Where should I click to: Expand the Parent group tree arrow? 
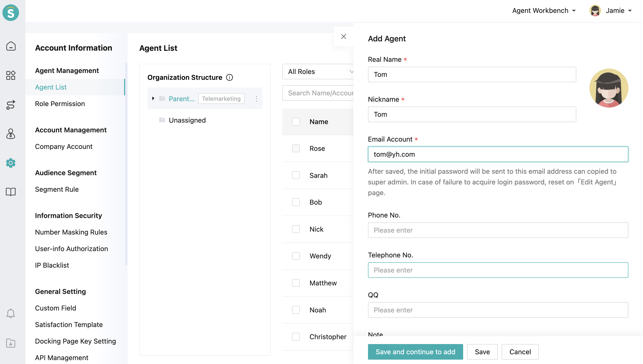pos(153,99)
